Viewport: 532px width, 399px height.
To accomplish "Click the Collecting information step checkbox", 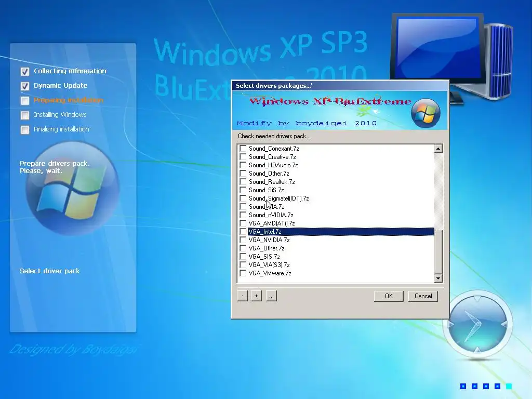I will [x=25, y=71].
